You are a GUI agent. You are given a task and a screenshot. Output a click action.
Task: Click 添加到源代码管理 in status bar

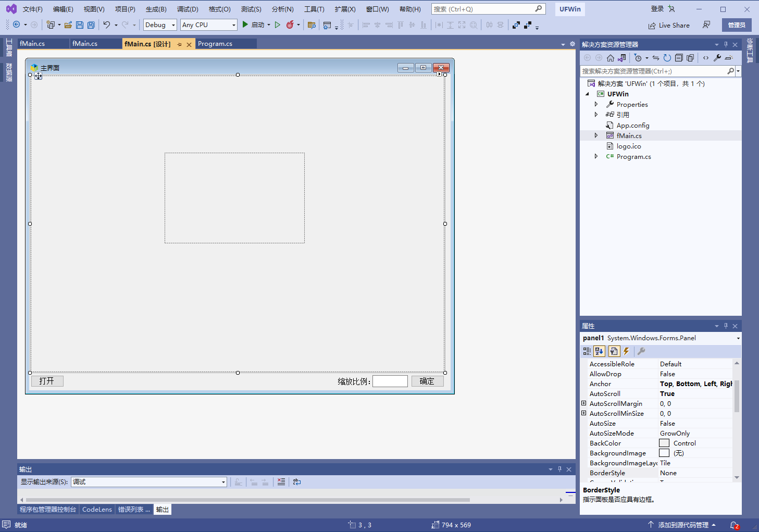682,525
